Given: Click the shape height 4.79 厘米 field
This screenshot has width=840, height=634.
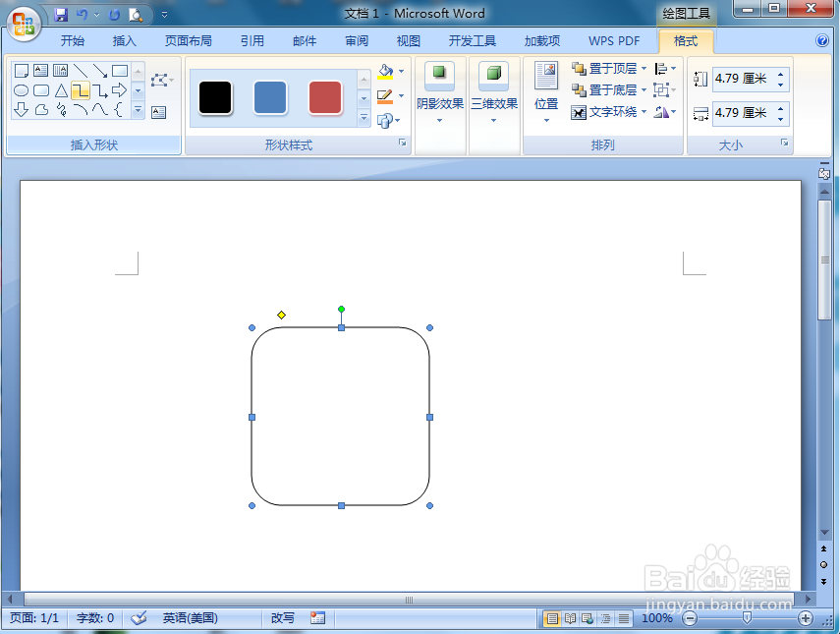Looking at the screenshot, I should [x=744, y=79].
